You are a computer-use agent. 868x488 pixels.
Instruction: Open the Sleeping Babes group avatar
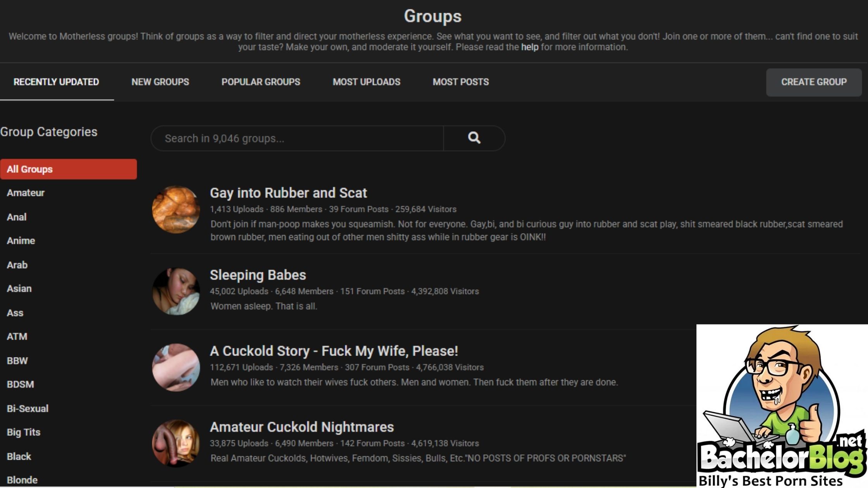pyautogui.click(x=176, y=291)
